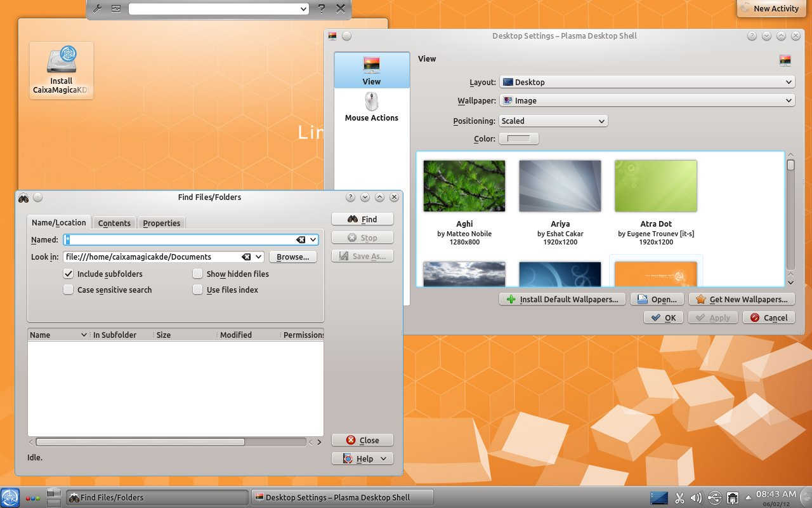Enable Show hidden files option
Image resolution: width=812 pixels, height=508 pixels.
(198, 274)
